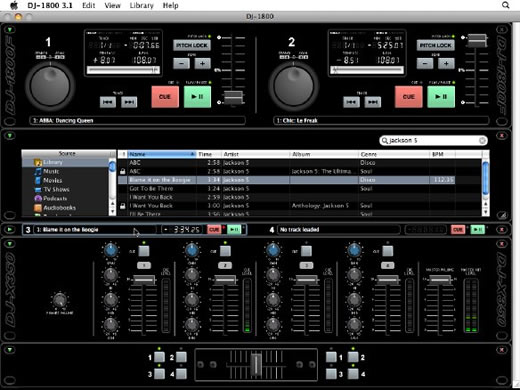Sort by the Album column header
520x390 pixels.
click(324, 154)
